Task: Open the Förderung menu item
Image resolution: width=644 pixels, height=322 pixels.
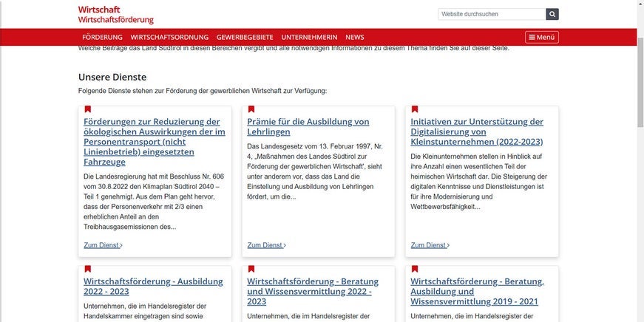Action: 102,37
